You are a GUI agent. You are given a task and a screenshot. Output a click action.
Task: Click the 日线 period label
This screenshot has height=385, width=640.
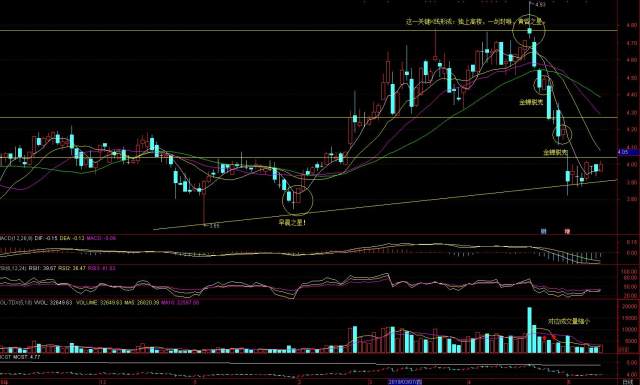(627, 382)
